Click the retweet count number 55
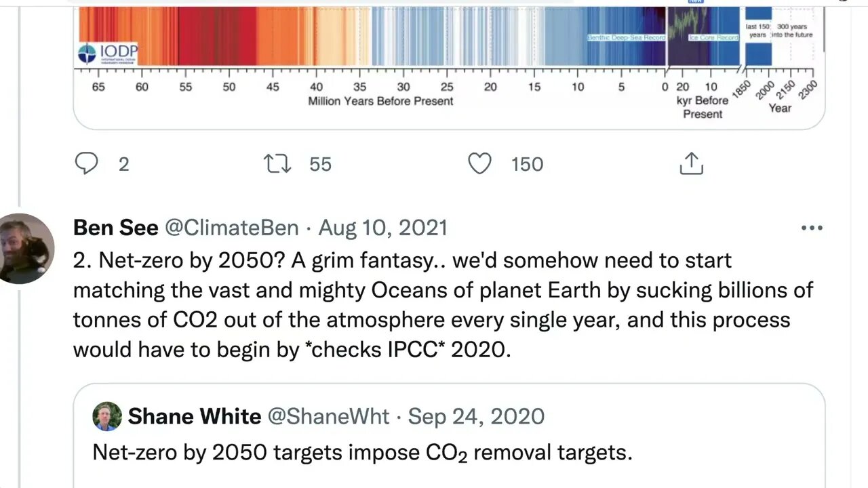868x488 pixels. [x=320, y=164]
